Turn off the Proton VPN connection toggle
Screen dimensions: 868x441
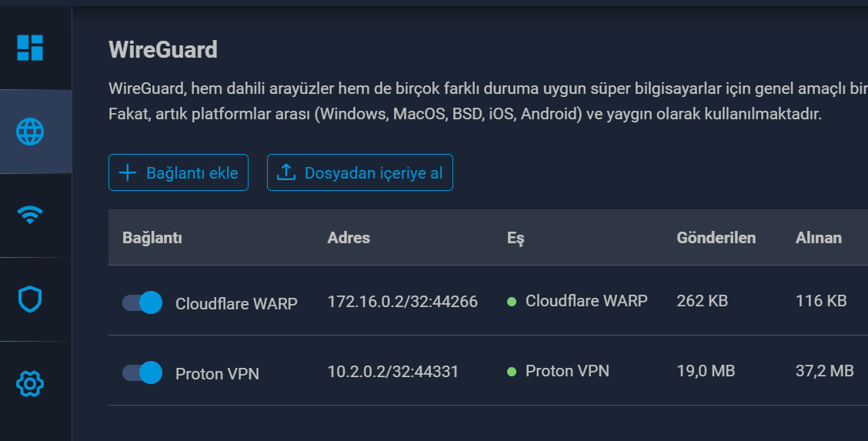tap(142, 373)
